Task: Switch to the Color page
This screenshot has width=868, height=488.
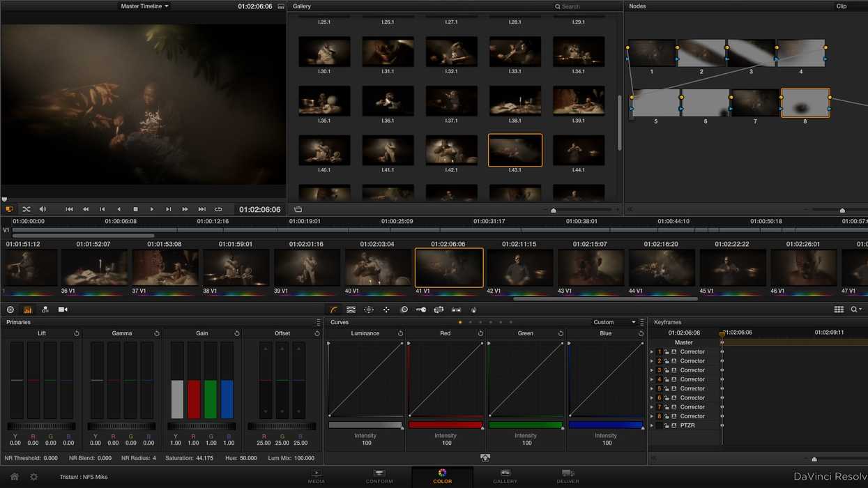Action: 442,477
